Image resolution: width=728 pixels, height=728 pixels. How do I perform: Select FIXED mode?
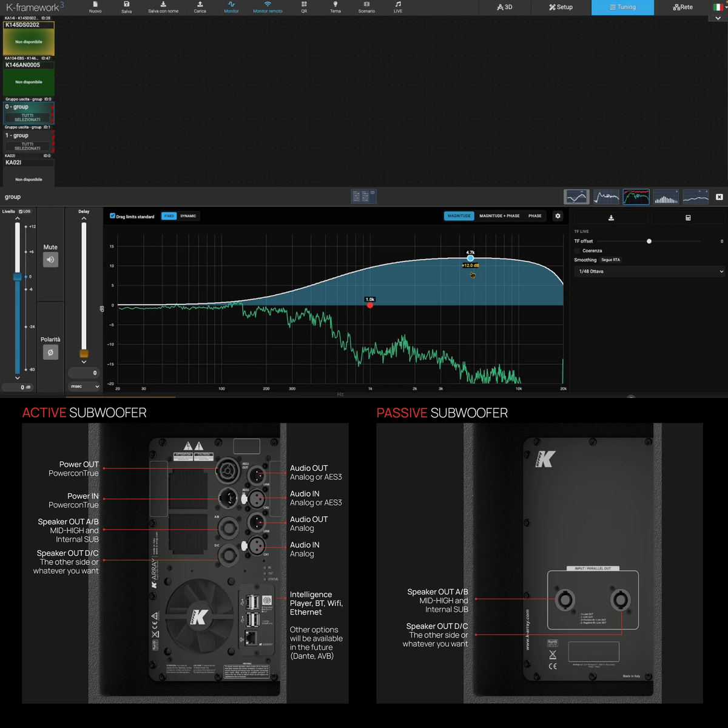click(169, 216)
